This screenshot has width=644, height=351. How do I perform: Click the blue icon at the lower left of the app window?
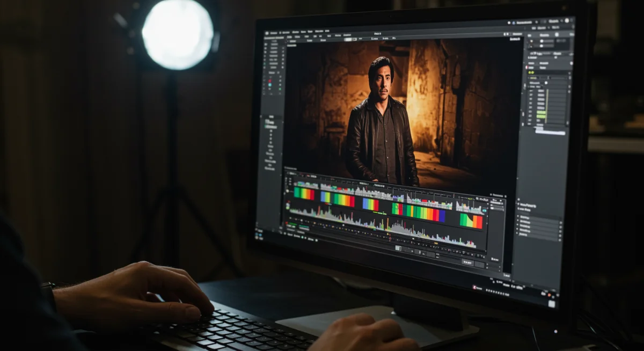(x=260, y=235)
